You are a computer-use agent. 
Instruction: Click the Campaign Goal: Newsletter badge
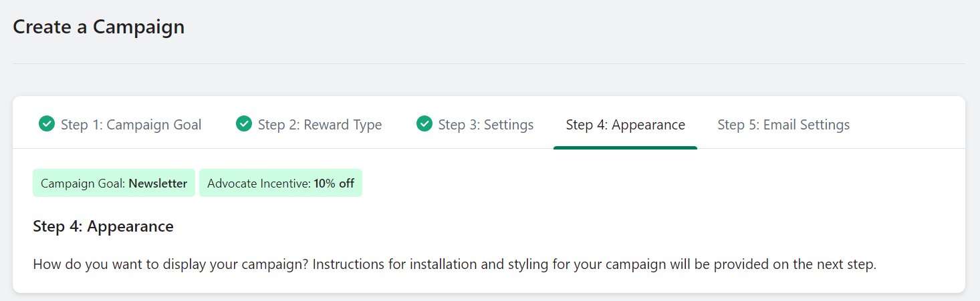(114, 184)
